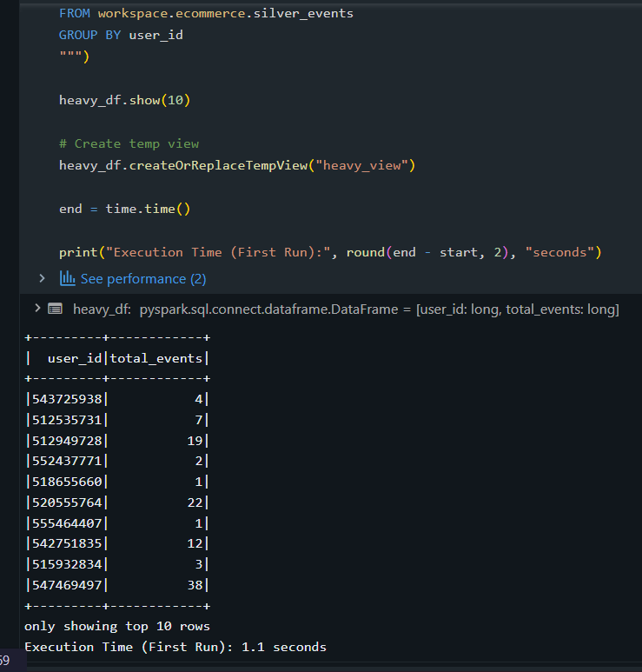Click the FROM workspace.ecommerce.silver_events line
This screenshot has height=672, width=642.
[x=206, y=13]
